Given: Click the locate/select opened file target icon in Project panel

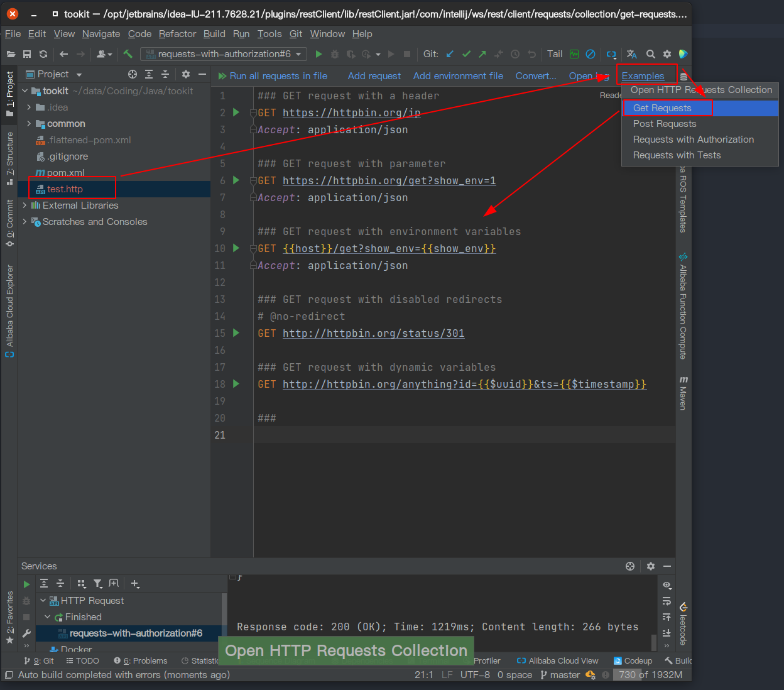Looking at the screenshot, I should [x=133, y=74].
